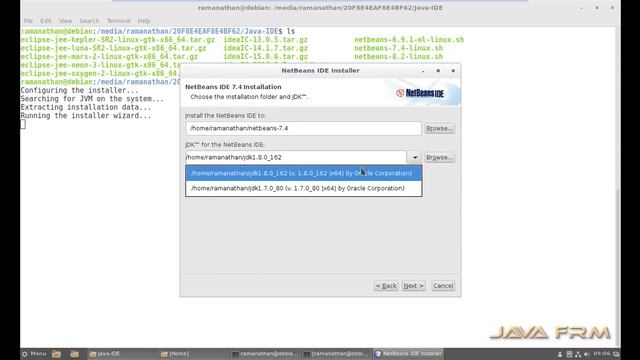Switch to Java-IDE file manager window
The height and width of the screenshot is (360, 640).
point(121,354)
